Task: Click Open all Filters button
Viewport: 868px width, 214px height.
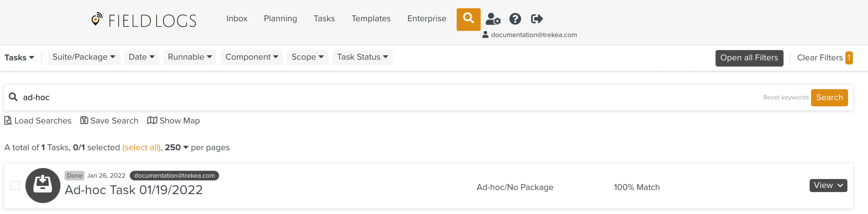Action: point(749,58)
